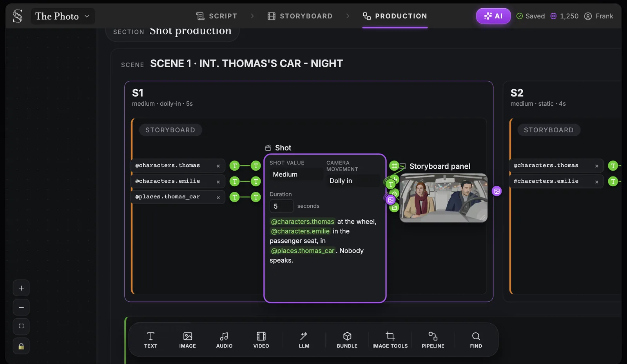Remove @places.thomas_car tag in S1

(218, 197)
